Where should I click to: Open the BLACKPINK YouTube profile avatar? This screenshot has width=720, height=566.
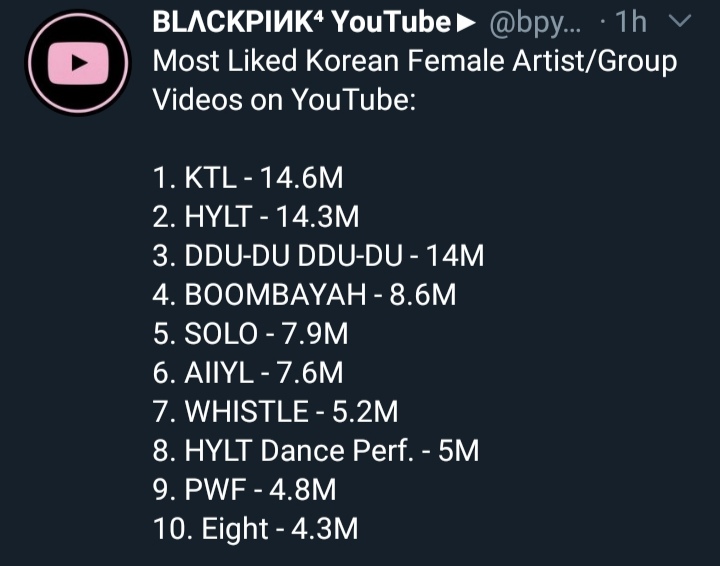78,67
